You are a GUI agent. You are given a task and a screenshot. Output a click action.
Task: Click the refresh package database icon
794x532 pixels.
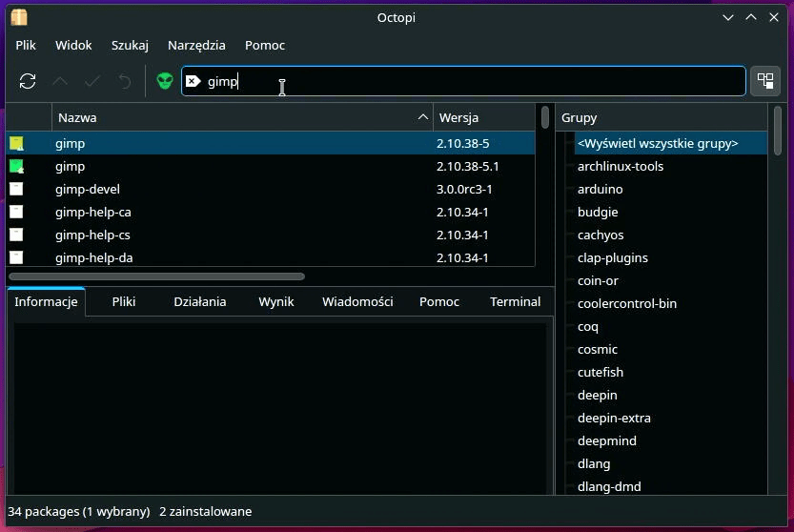pyautogui.click(x=28, y=81)
